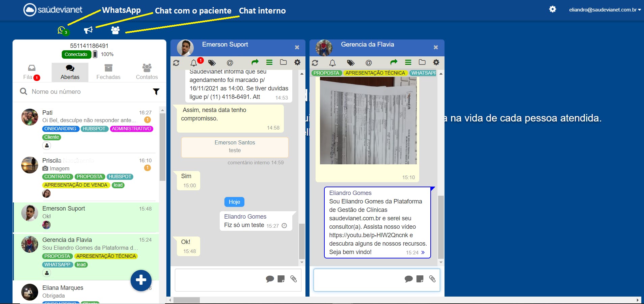Close the Emerson Suport chat window

(297, 47)
